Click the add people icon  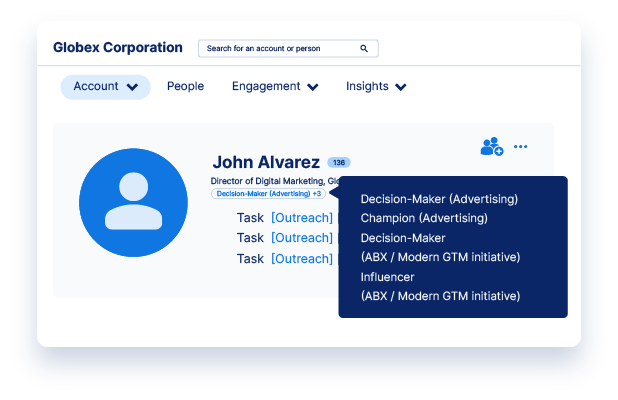click(x=491, y=147)
